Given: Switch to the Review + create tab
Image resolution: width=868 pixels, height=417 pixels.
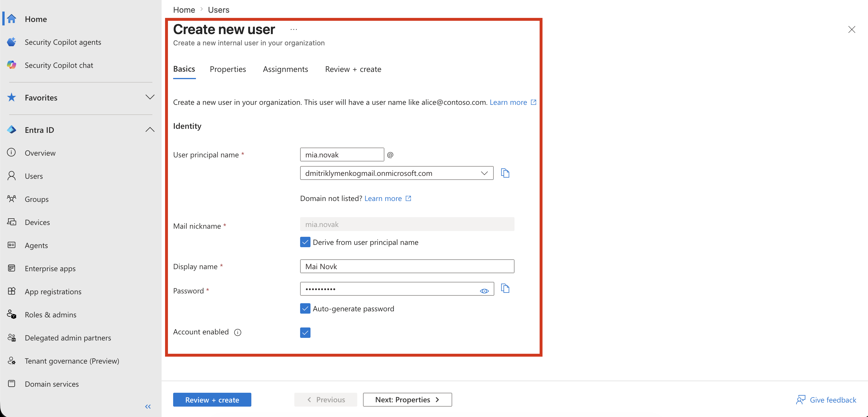Looking at the screenshot, I should pyautogui.click(x=353, y=69).
